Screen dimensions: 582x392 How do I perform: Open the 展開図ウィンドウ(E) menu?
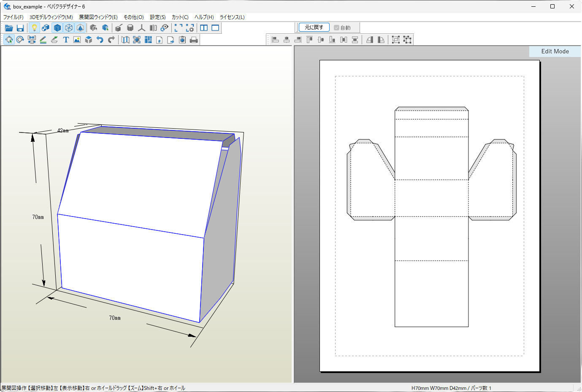pos(98,17)
